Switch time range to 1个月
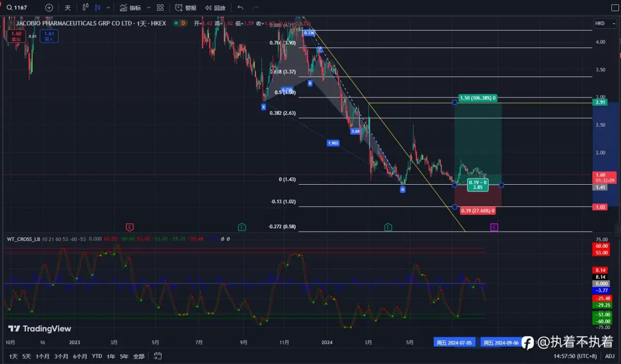The image size is (621, 364). pos(43,356)
